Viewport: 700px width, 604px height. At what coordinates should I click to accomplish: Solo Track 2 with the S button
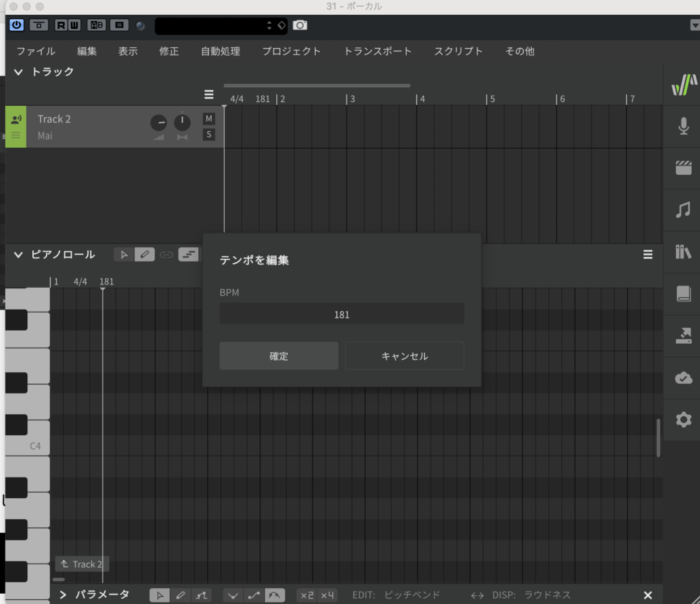208,135
